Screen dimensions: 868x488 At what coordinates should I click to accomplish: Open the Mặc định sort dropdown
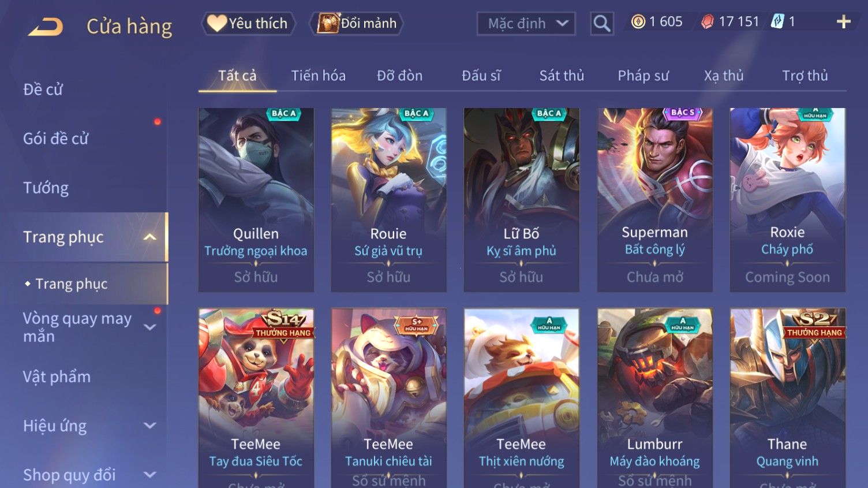tap(526, 24)
